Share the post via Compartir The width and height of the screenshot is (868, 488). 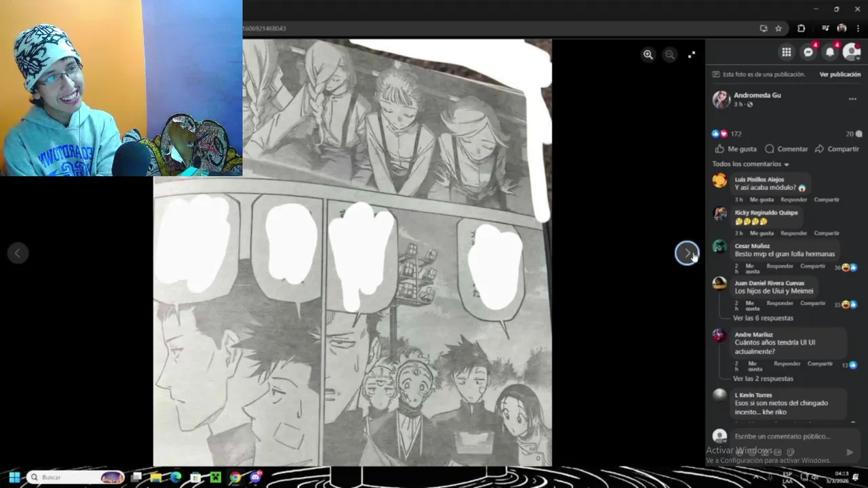(x=837, y=149)
